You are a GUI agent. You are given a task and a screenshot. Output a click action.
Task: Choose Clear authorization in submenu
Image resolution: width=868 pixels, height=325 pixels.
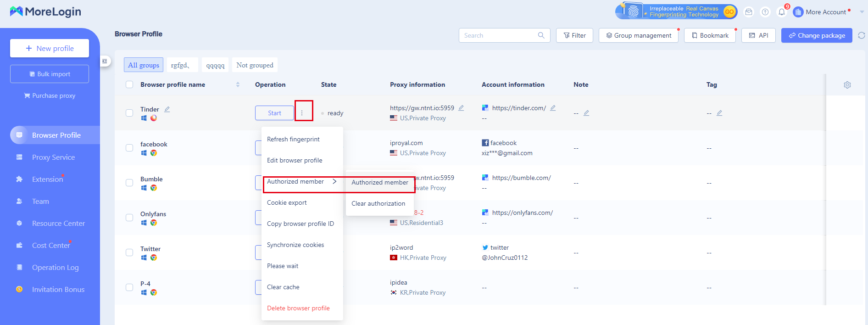(380, 203)
